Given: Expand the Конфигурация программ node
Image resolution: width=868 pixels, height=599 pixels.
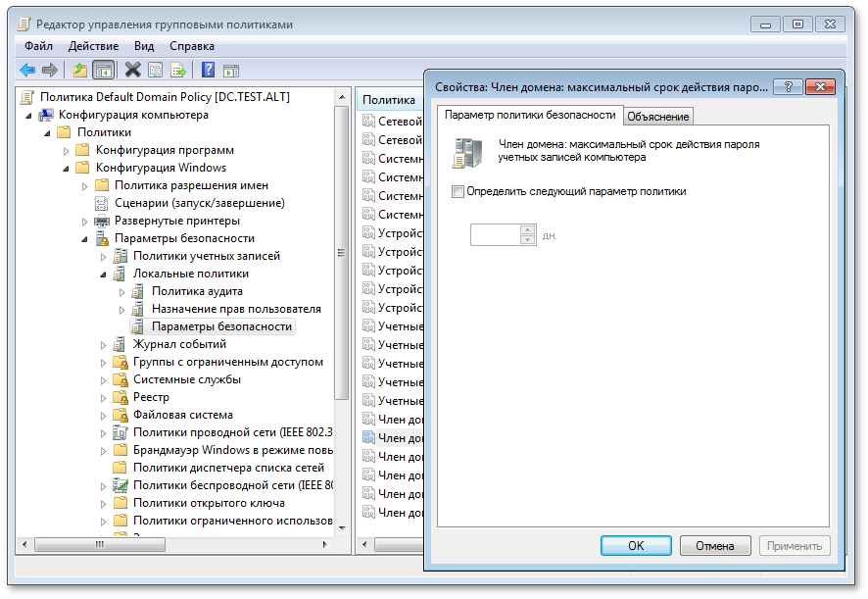Looking at the screenshot, I should [x=67, y=150].
